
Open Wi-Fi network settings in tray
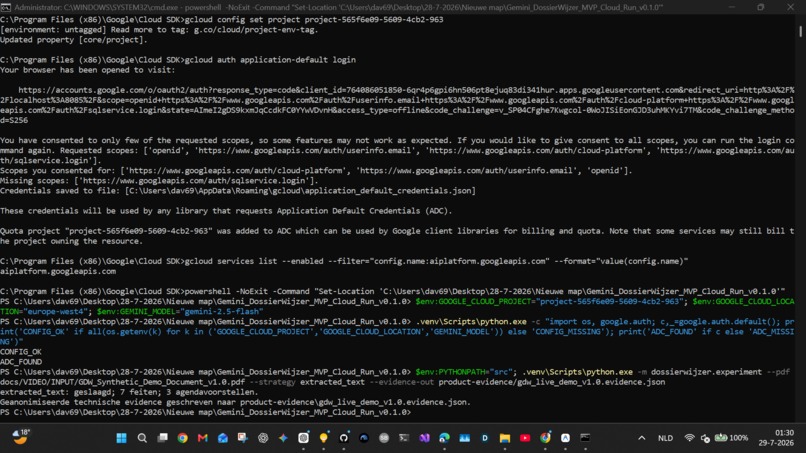(689, 438)
